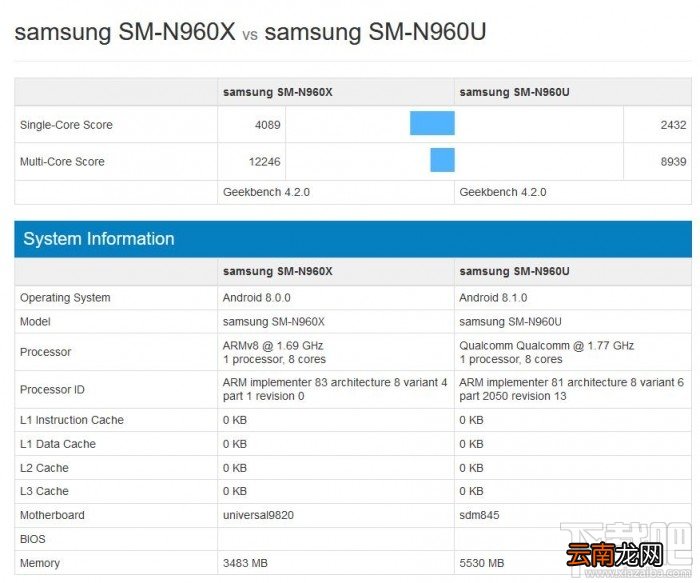
Task: Select 'ARM implementer 81' processor ID cell
Action: tap(571, 389)
